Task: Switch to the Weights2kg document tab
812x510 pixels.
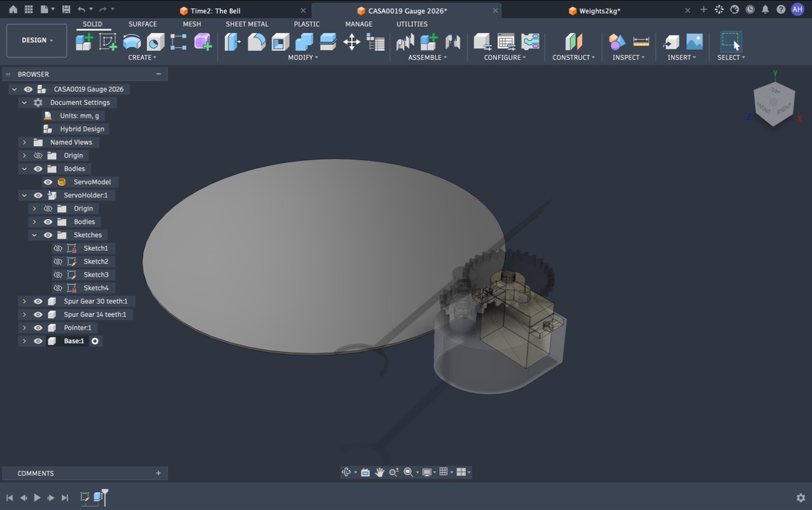Action: pos(599,10)
